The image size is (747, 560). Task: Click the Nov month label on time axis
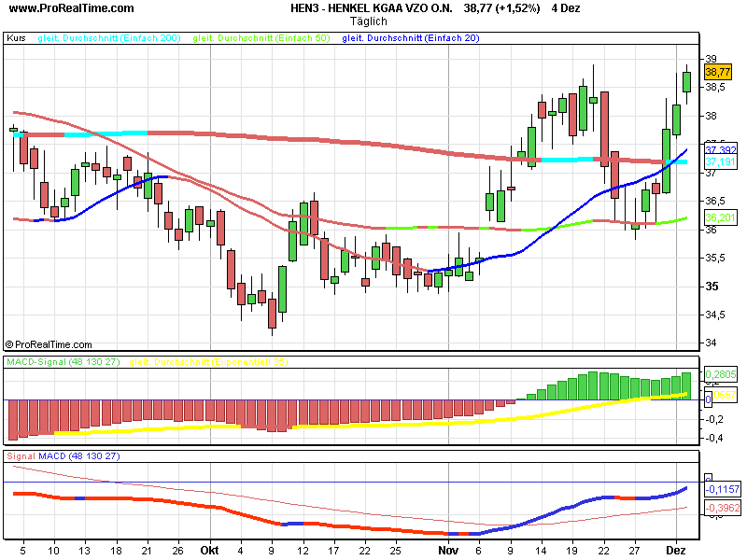(448, 551)
